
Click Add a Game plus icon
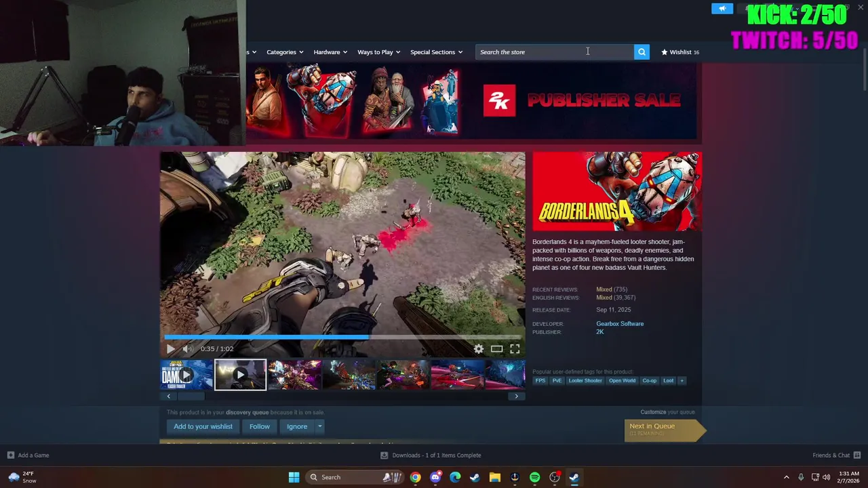click(x=10, y=455)
